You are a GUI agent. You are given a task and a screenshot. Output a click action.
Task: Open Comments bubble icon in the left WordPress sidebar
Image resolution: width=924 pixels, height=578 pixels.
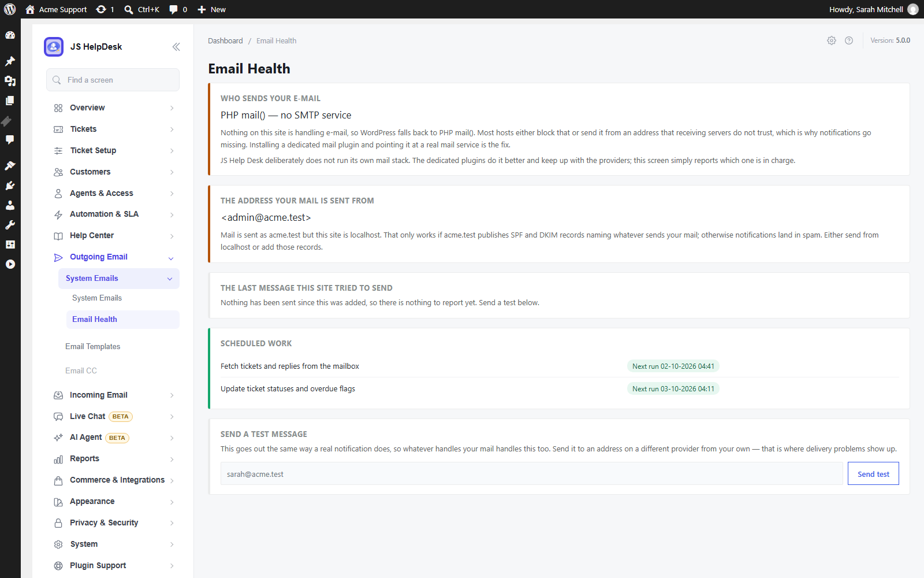point(10,140)
